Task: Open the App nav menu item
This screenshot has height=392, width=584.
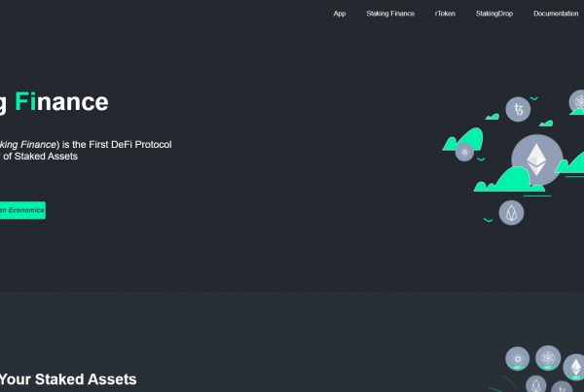Action: point(340,14)
